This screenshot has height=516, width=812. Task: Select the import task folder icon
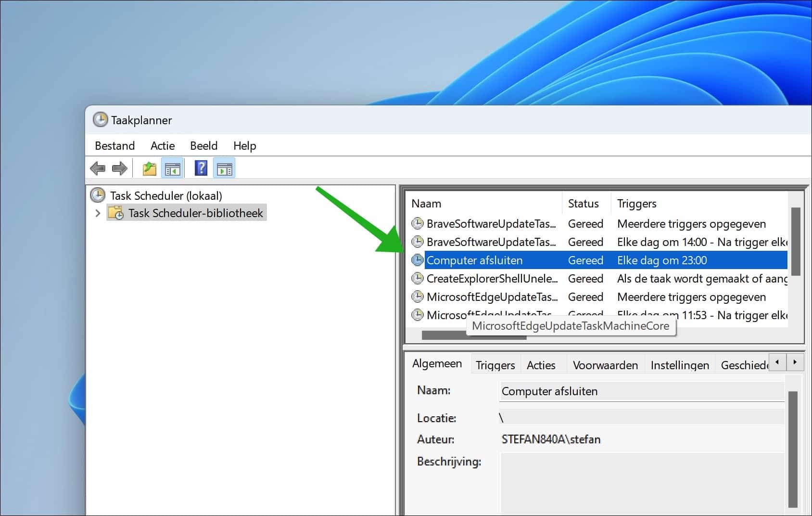149,168
